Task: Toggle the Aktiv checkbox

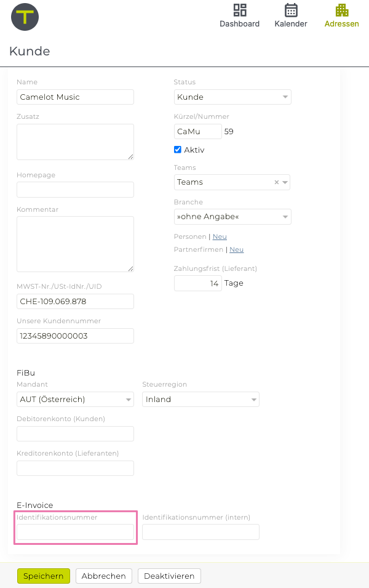Action: tap(178, 150)
